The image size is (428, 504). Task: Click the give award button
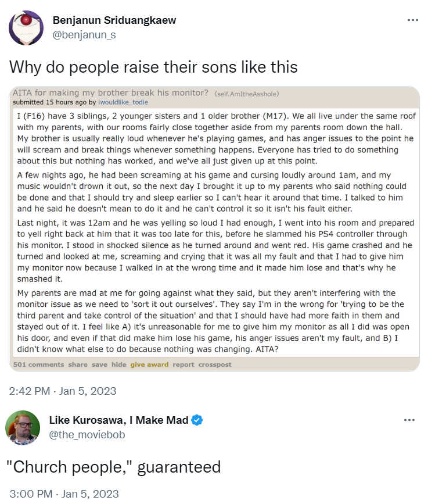click(149, 364)
